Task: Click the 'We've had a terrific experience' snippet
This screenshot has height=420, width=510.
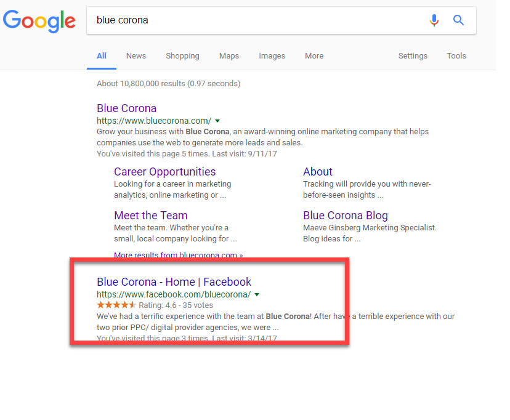Action: pos(275,322)
